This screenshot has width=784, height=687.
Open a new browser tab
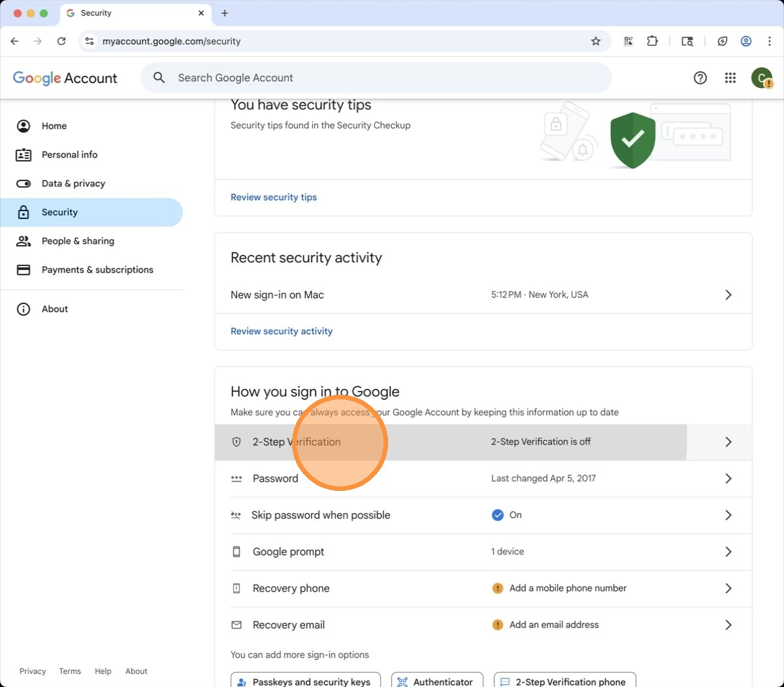(225, 13)
